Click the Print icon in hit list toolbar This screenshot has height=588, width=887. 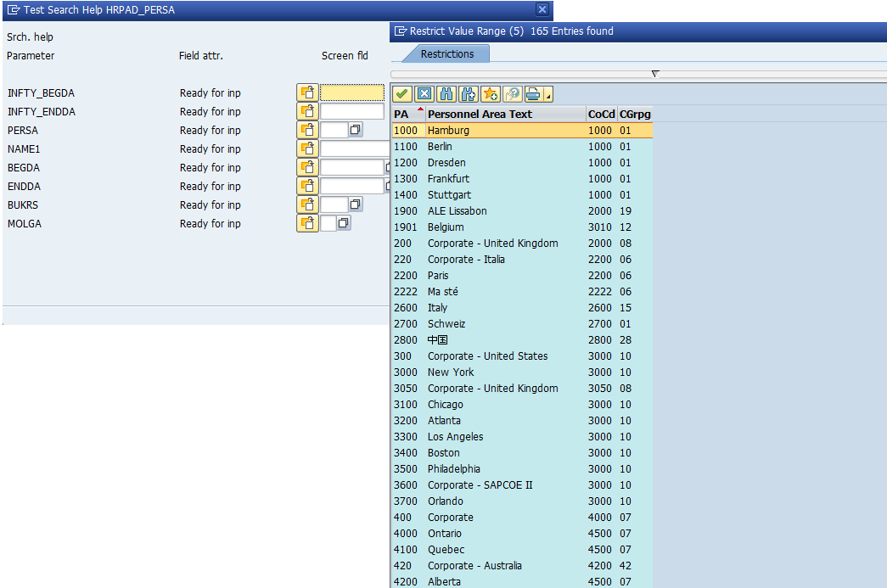(x=533, y=94)
